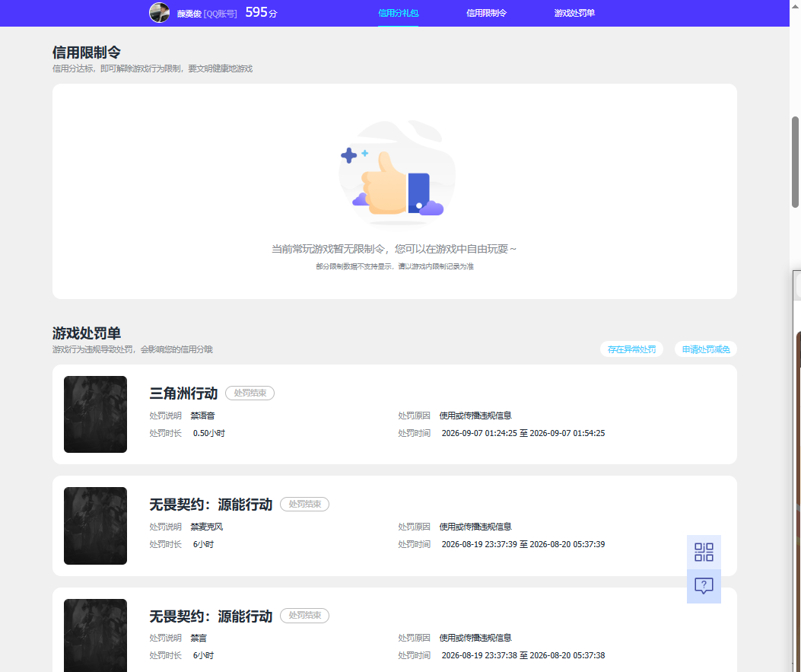Click the cover thumbnail of the 禁言 penalty

(x=96, y=635)
